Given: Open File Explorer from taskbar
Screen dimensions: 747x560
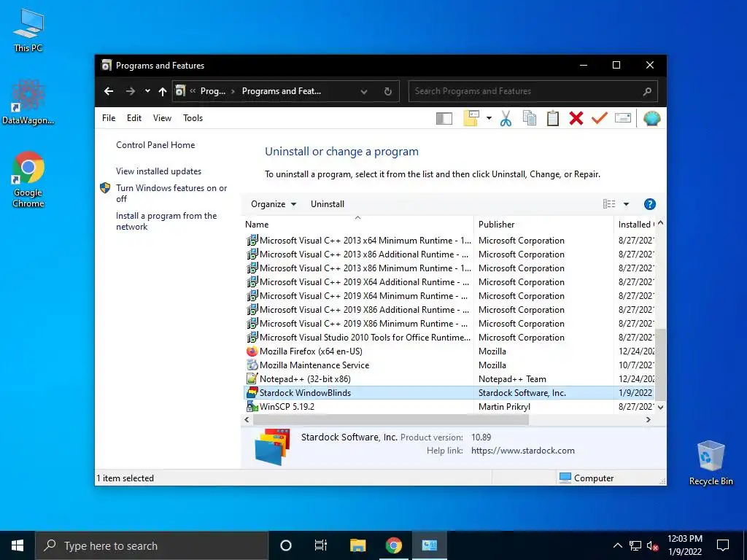Looking at the screenshot, I should [357, 545].
